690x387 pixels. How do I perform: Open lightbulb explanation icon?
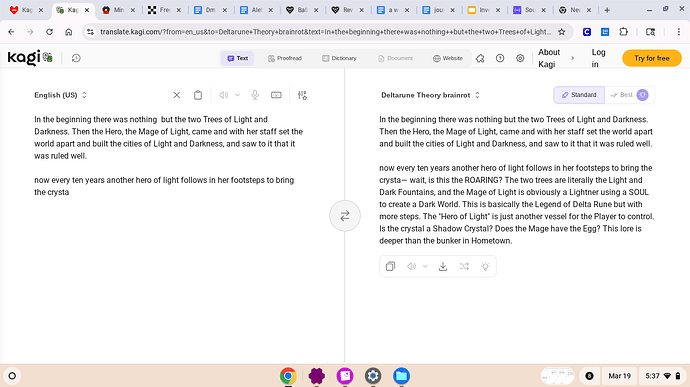point(485,266)
